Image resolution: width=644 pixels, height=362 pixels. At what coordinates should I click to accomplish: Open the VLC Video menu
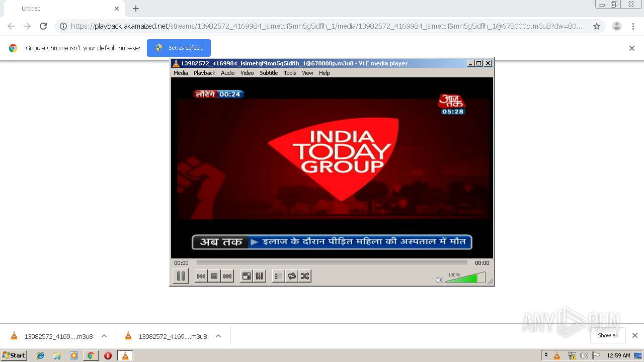pyautogui.click(x=247, y=73)
